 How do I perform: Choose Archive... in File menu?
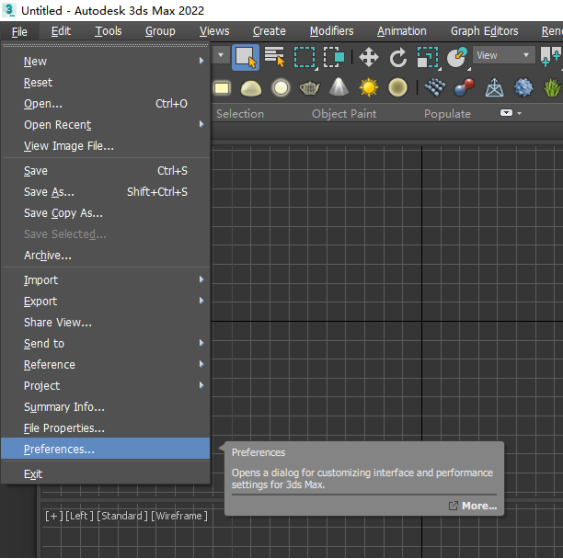tap(106, 256)
